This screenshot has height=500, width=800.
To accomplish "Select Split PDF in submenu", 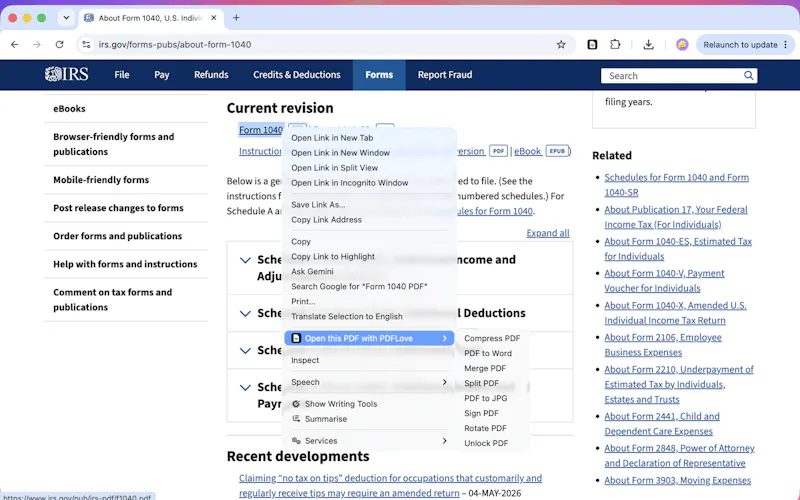I will click(x=492, y=383).
